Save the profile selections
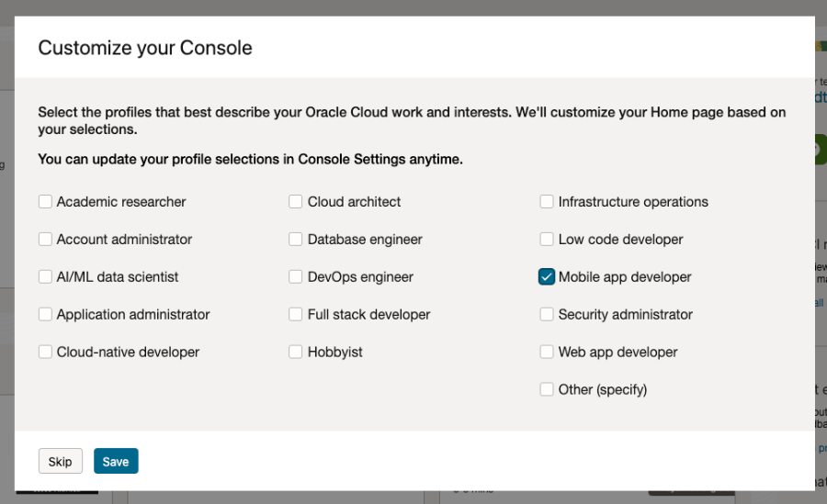827x504 pixels. pos(116,461)
